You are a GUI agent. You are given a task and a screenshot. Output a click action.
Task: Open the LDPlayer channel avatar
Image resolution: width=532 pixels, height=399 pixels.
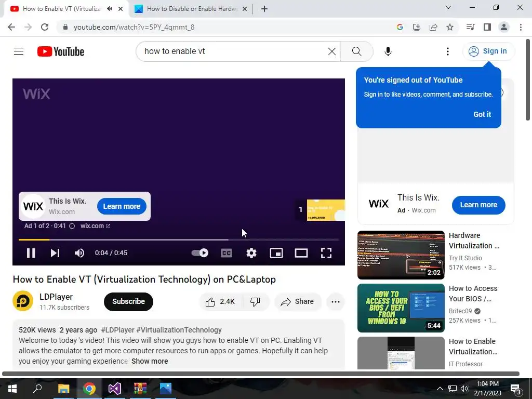pyautogui.click(x=23, y=301)
